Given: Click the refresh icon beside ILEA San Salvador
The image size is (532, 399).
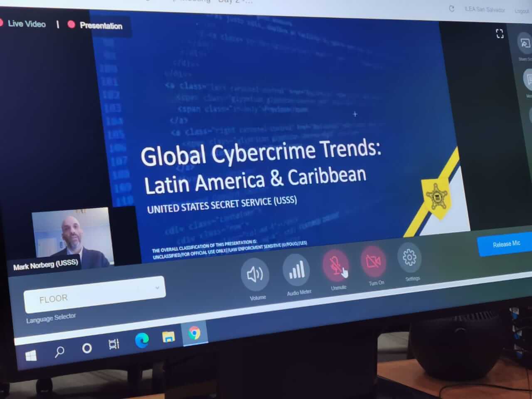Looking at the screenshot, I should coord(451,8).
